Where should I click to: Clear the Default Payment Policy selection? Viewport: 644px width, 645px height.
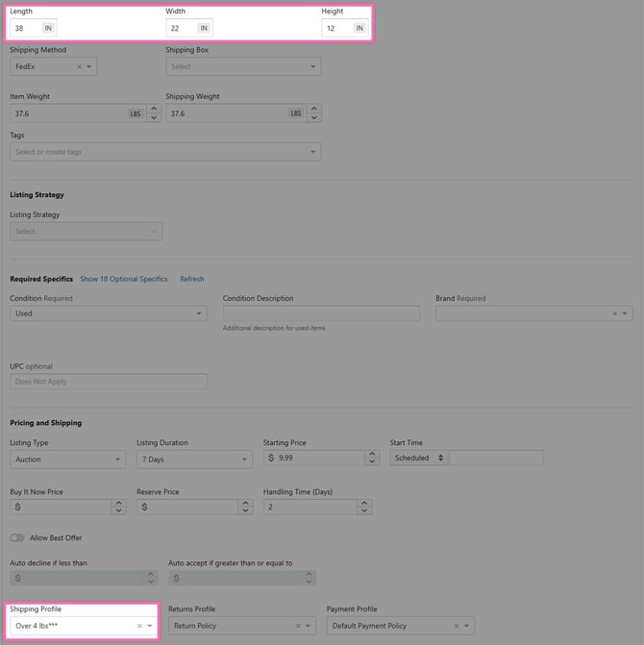(x=456, y=626)
